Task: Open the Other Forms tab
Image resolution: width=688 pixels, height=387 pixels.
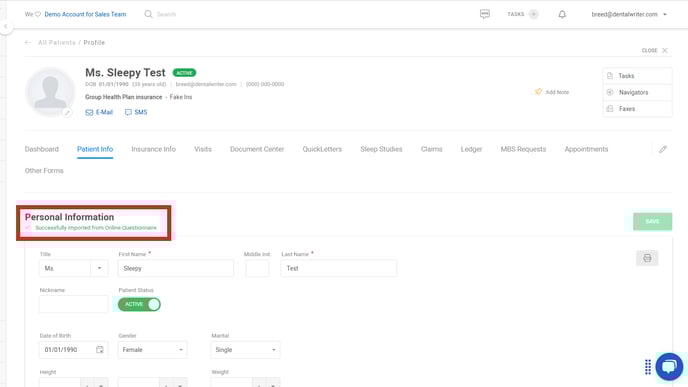Action: coord(44,171)
